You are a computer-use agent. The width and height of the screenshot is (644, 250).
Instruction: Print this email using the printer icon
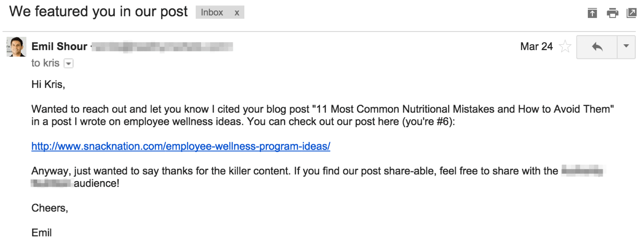[613, 13]
